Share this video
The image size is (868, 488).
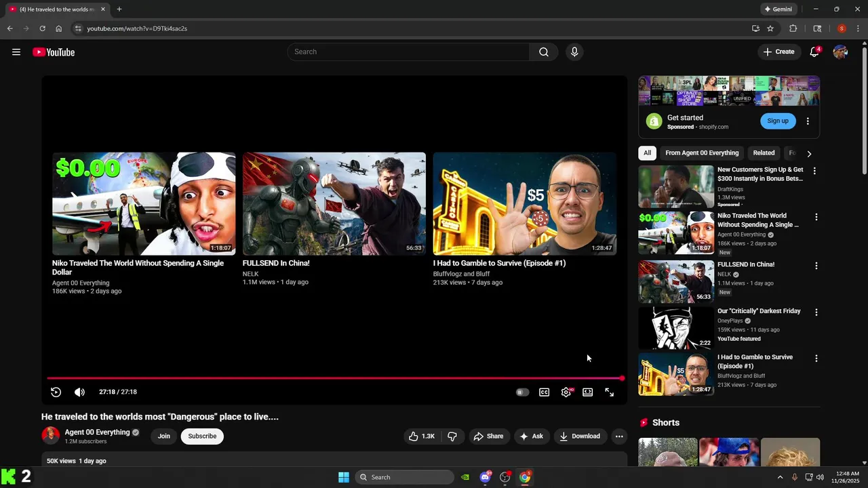pos(488,436)
